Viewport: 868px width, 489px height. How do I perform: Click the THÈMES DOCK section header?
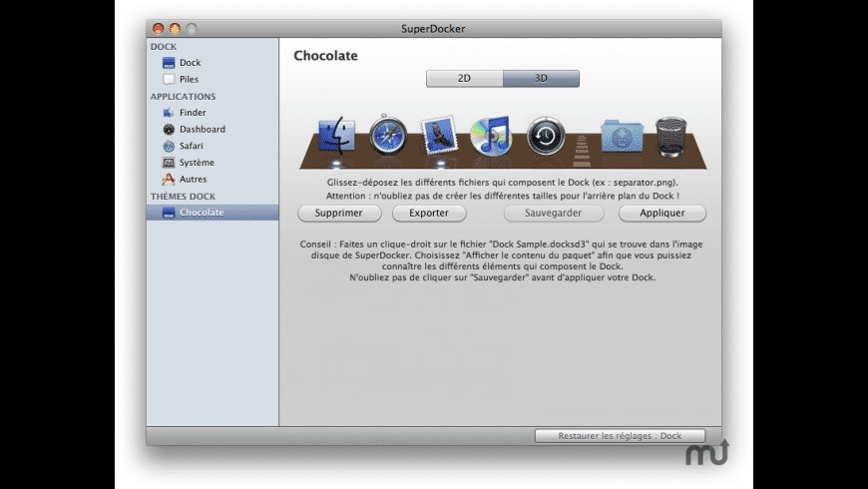[183, 197]
